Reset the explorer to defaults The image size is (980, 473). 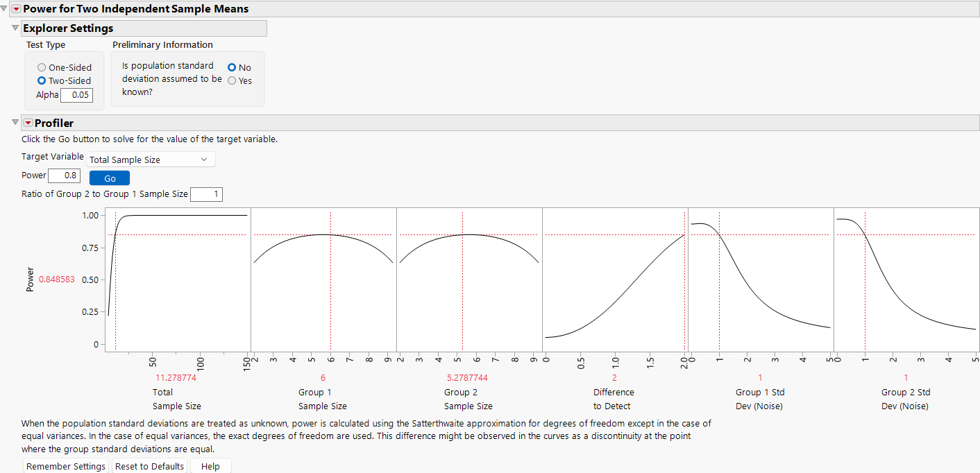[149, 465]
